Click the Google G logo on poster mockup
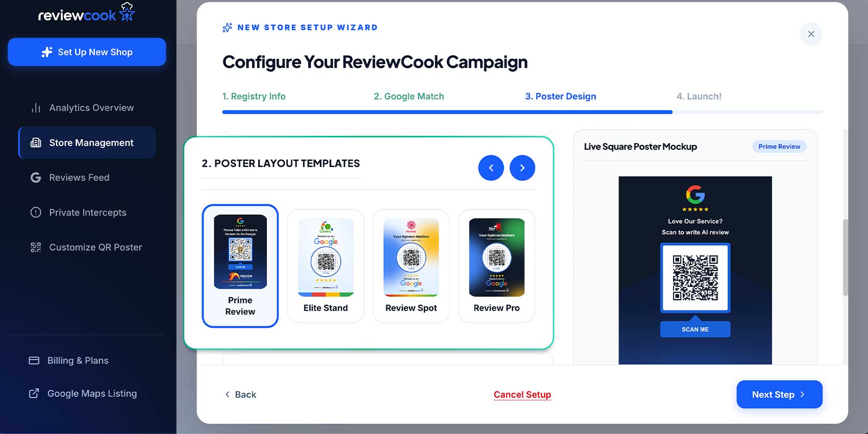The width and height of the screenshot is (868, 434). tap(695, 195)
